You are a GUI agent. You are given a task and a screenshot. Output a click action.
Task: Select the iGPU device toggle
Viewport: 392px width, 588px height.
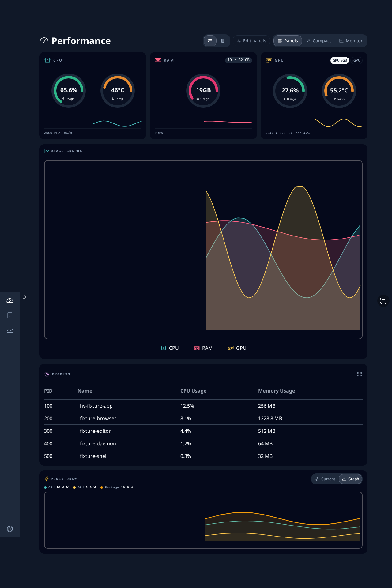pos(356,60)
